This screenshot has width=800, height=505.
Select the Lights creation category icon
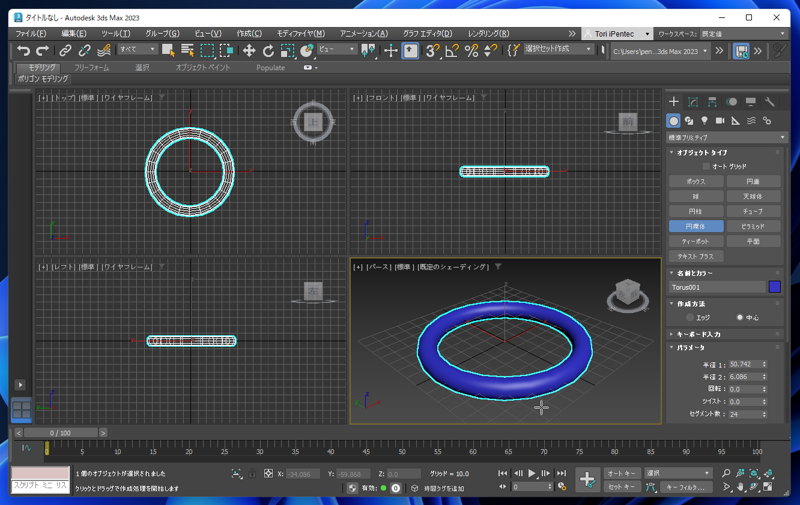[x=705, y=121]
